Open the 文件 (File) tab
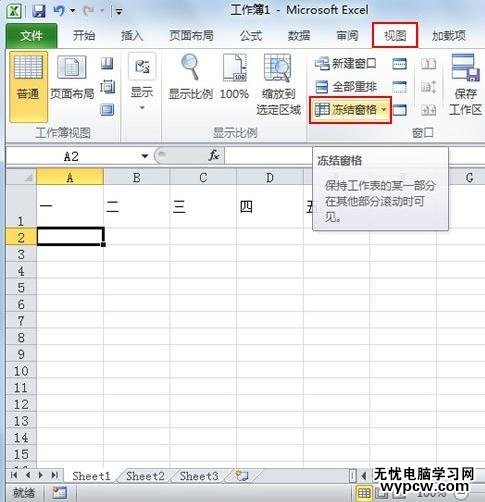The width and height of the screenshot is (485, 502). (31, 36)
